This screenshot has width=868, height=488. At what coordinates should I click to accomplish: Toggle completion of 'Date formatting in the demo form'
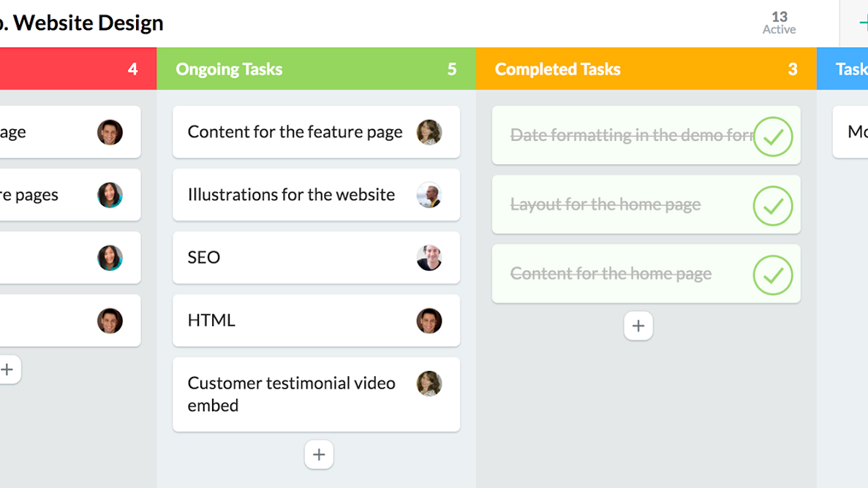tap(773, 136)
